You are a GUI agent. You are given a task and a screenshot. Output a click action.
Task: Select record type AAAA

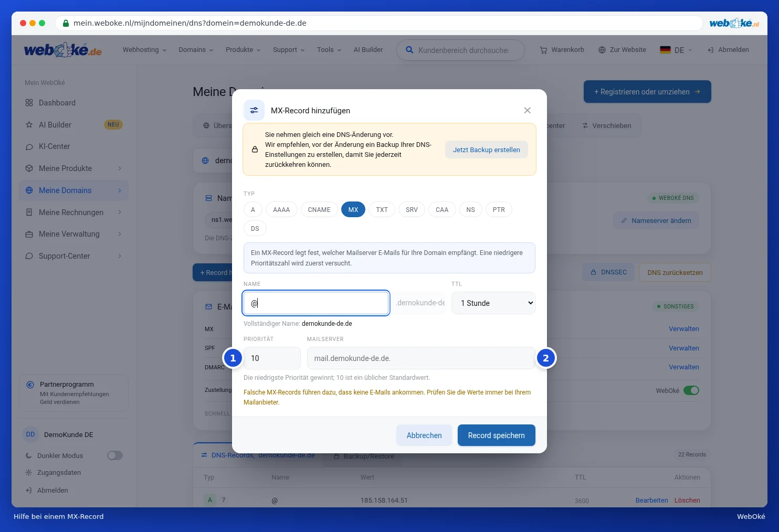click(x=281, y=210)
